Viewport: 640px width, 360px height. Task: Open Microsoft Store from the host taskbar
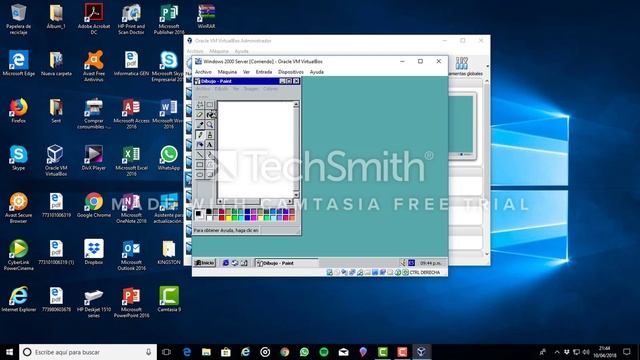pos(226,351)
